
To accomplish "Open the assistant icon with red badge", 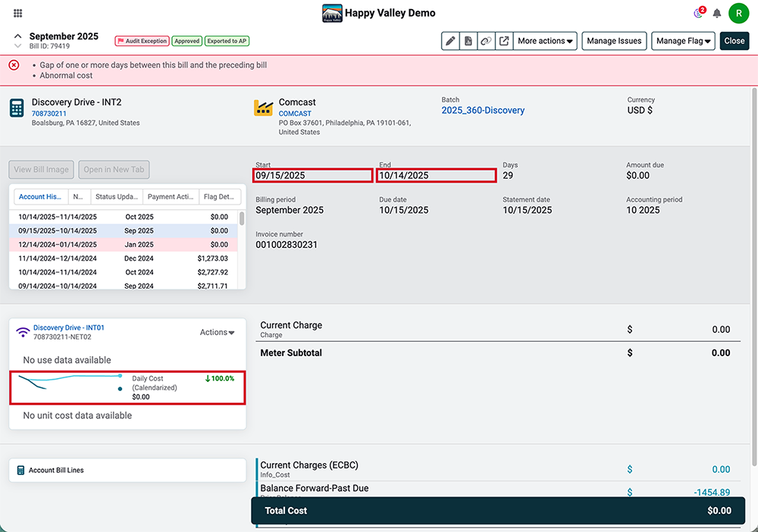I will (699, 12).
